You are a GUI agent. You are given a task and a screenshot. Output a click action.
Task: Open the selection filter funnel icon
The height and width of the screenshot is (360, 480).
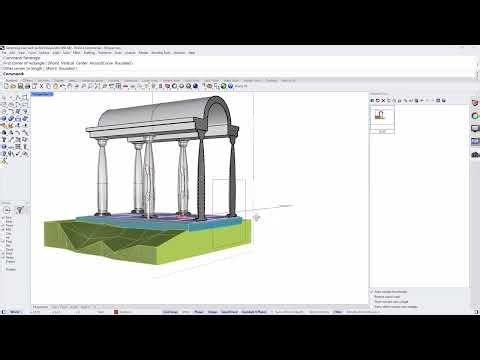click(20, 210)
